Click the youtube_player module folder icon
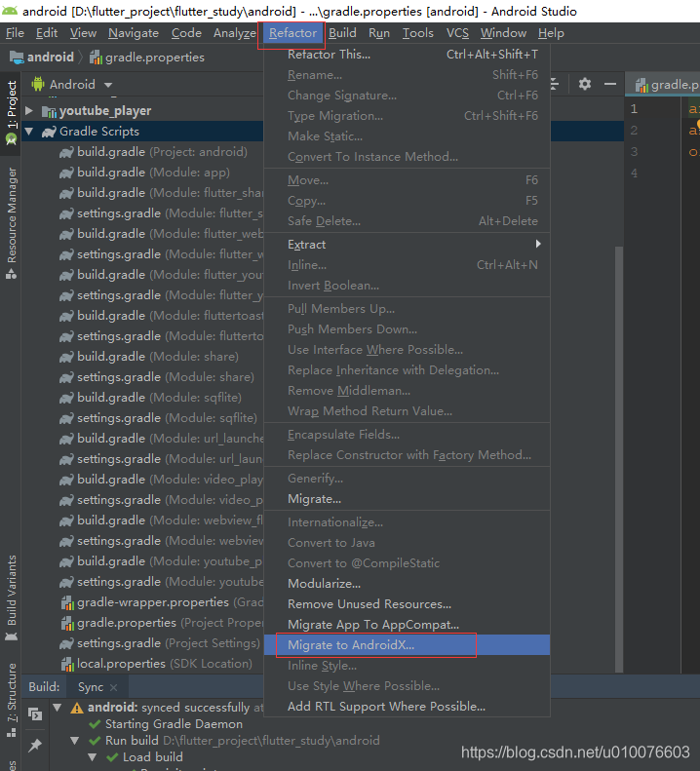 (49, 112)
